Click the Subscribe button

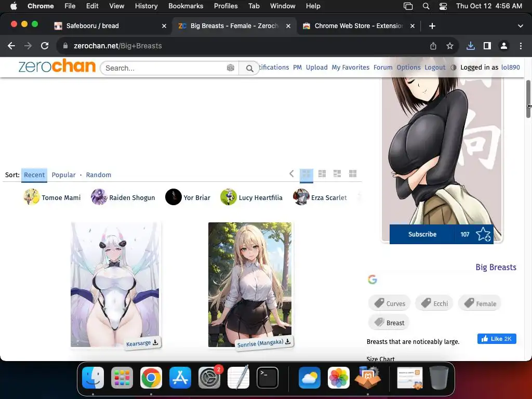click(x=422, y=234)
